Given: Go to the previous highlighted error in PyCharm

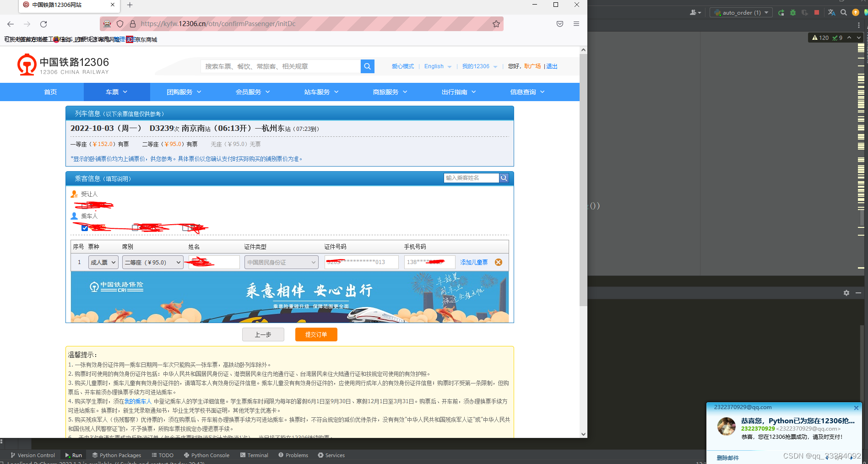Looking at the screenshot, I should click(849, 38).
